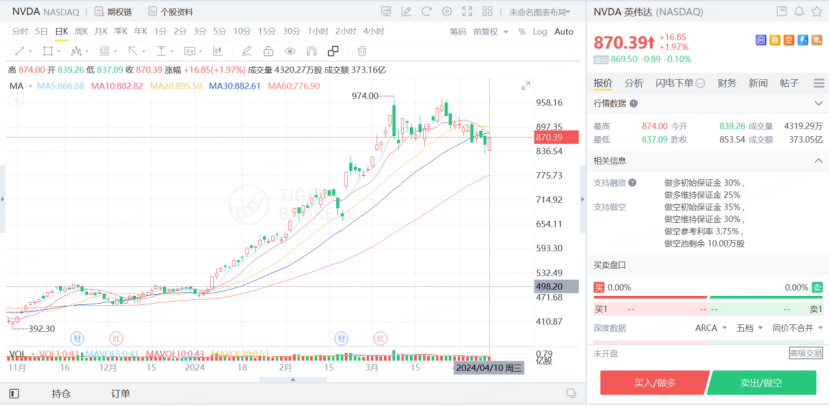The image size is (829, 407).
Task: Select the wave pattern drawing tool
Action: coord(76,51)
